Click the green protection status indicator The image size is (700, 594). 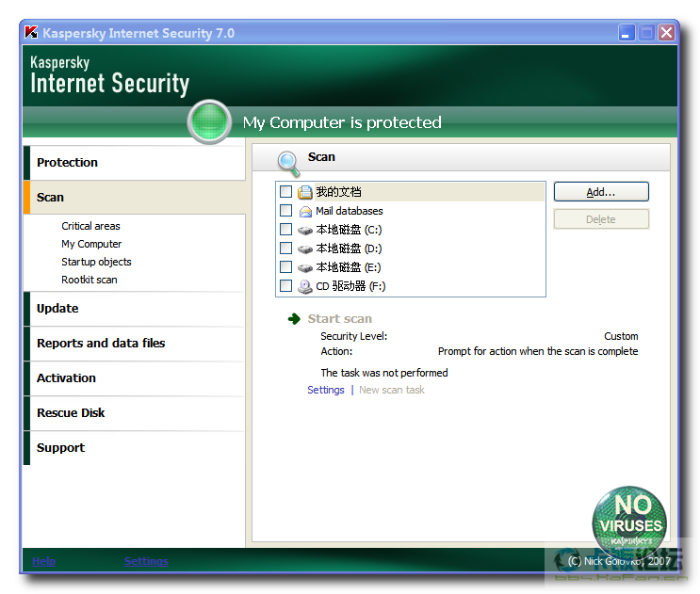209,121
